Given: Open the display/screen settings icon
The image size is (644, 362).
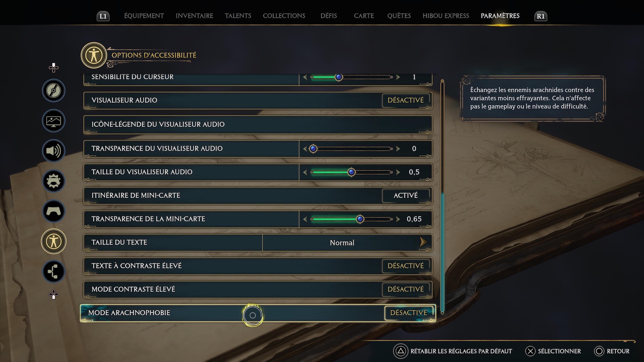Looking at the screenshot, I should 53,121.
